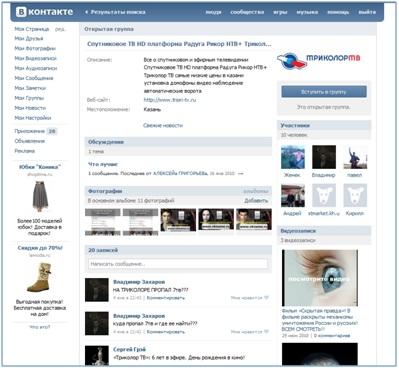This screenshot has width=399, height=368.
Task: Open Мои Видеозаписи in sidebar
Action: (35, 58)
